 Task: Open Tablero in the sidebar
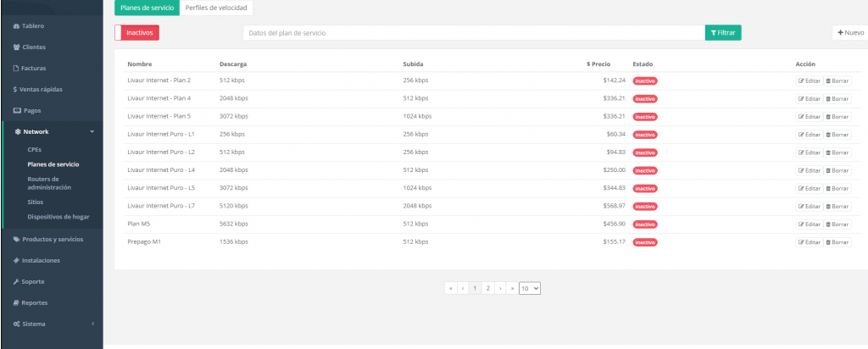(29, 26)
